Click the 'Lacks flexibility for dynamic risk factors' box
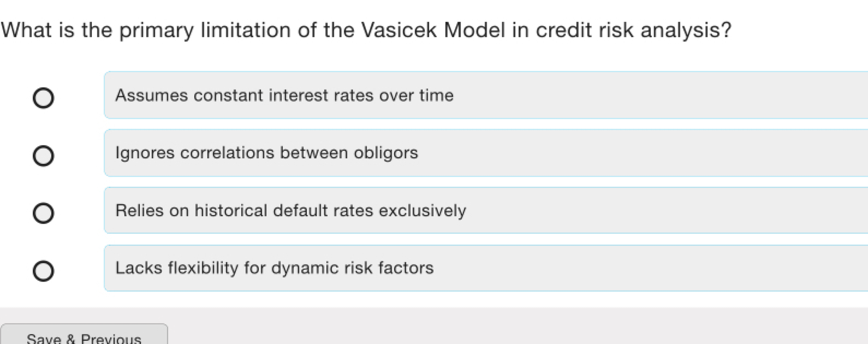The width and height of the screenshot is (868, 344). (x=486, y=268)
